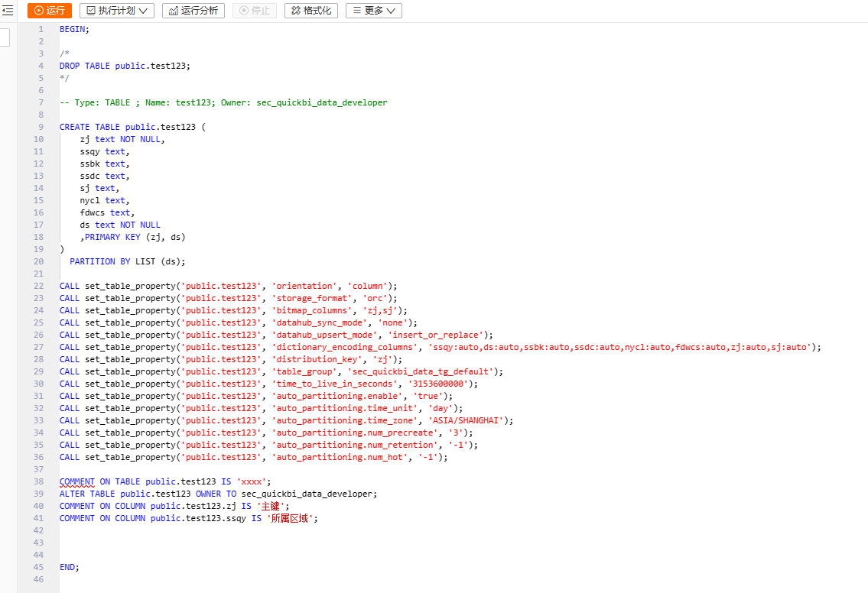Image resolution: width=868 pixels, height=593 pixels.
Task: Collapse the sidebar via indent icon
Action: point(8,11)
